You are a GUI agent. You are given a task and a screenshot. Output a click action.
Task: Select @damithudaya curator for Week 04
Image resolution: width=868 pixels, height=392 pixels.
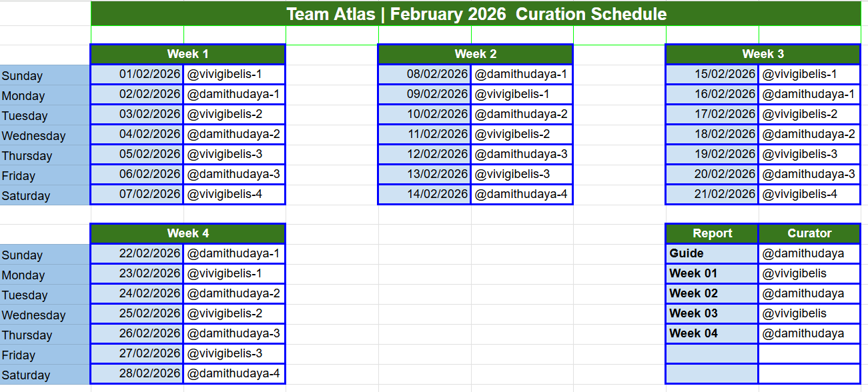click(809, 333)
